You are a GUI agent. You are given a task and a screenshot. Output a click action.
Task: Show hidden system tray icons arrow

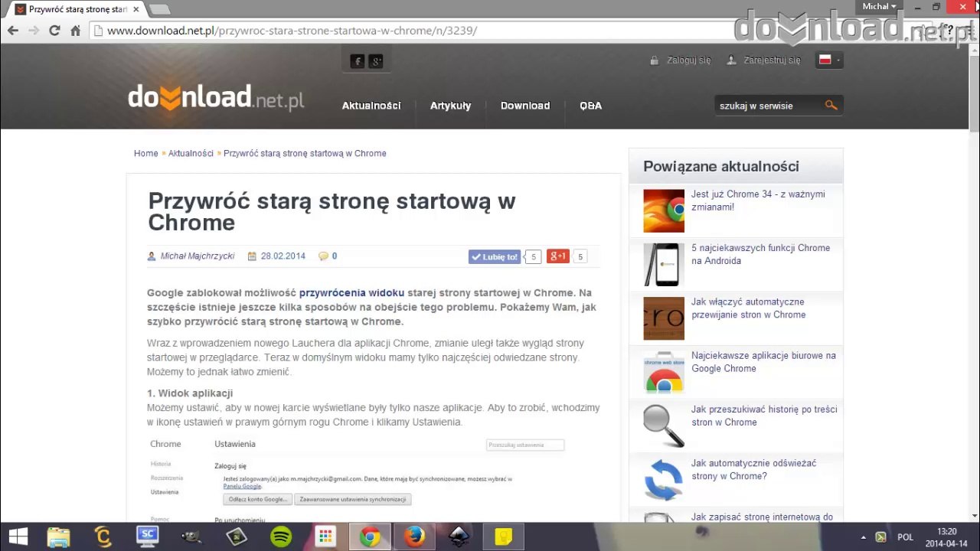pyautogui.click(x=864, y=537)
